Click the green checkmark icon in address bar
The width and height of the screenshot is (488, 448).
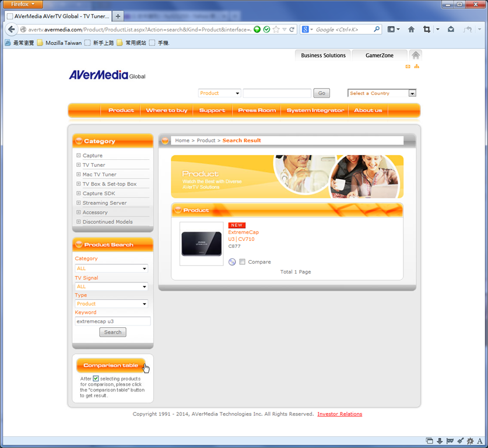[x=266, y=29]
